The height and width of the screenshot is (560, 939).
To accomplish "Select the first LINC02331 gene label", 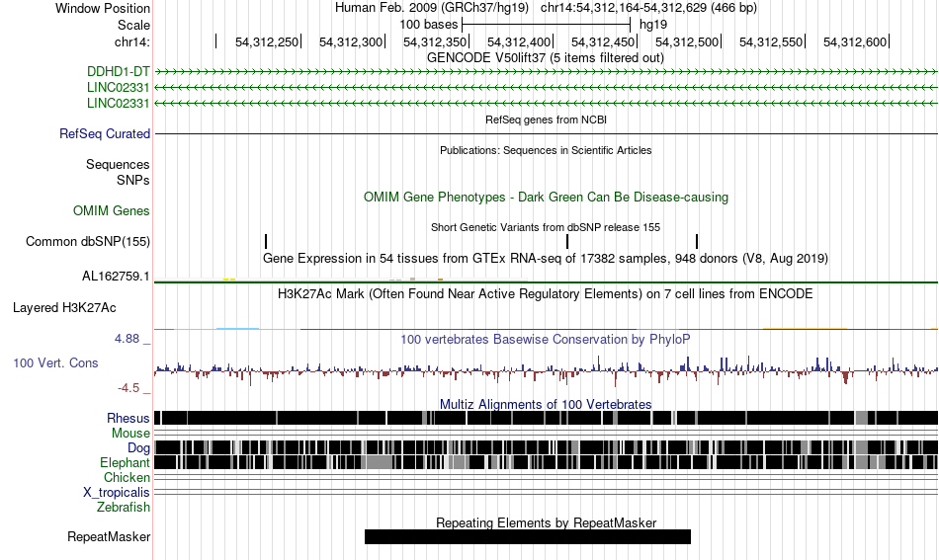I will click(118, 87).
